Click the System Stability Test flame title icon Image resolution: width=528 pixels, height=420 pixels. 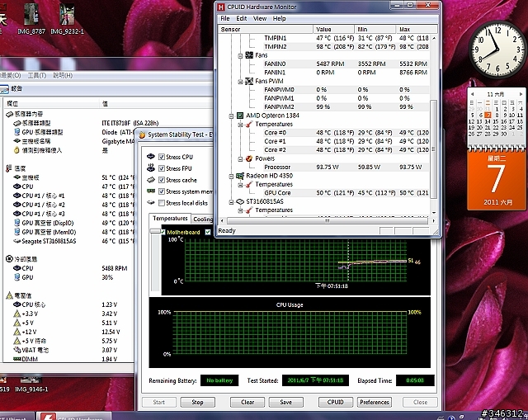click(x=142, y=134)
